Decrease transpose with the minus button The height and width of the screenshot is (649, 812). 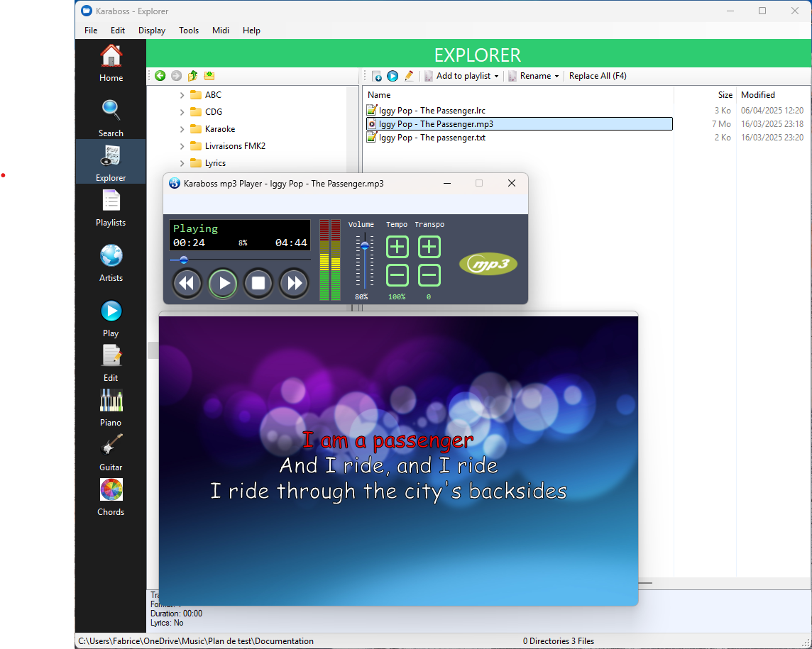[429, 275]
